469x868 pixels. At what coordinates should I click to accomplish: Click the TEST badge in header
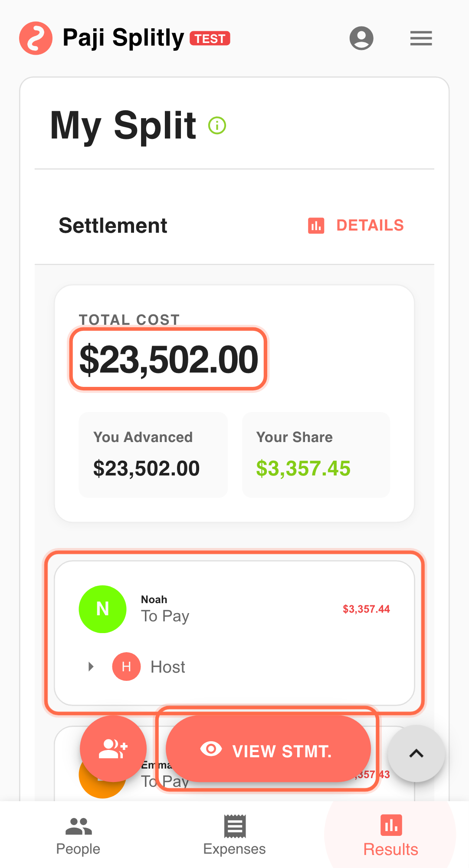click(210, 39)
